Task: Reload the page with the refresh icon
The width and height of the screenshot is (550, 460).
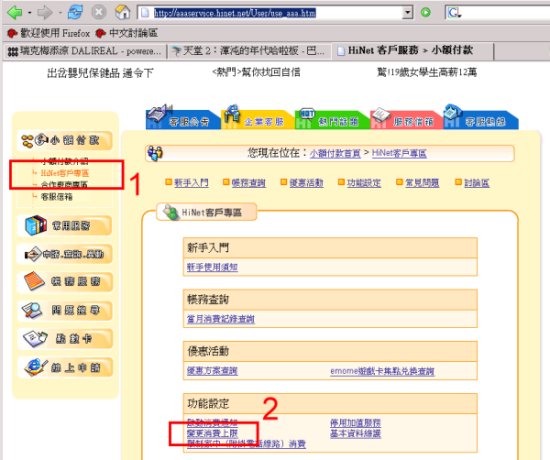Action: click(75, 13)
